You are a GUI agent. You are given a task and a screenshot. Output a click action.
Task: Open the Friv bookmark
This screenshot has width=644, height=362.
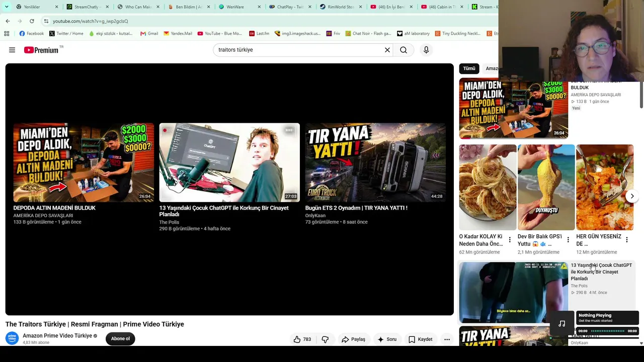pos(333,34)
